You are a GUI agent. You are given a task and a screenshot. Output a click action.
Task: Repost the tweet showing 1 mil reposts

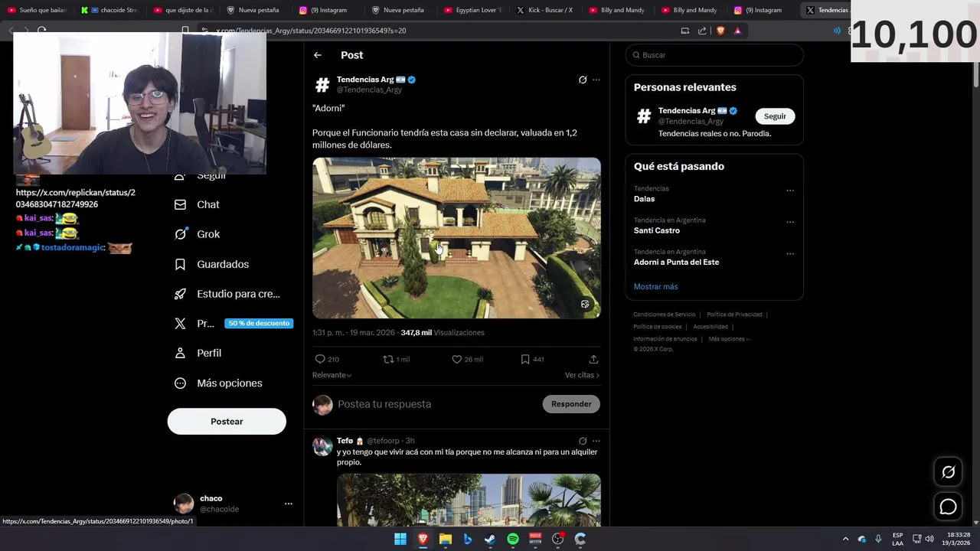[396, 359]
